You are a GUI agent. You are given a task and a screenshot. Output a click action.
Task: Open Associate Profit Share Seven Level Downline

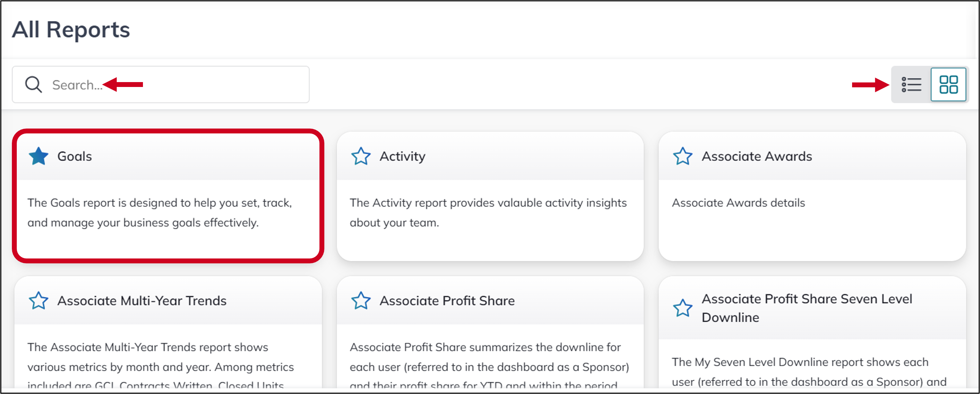pos(807,308)
